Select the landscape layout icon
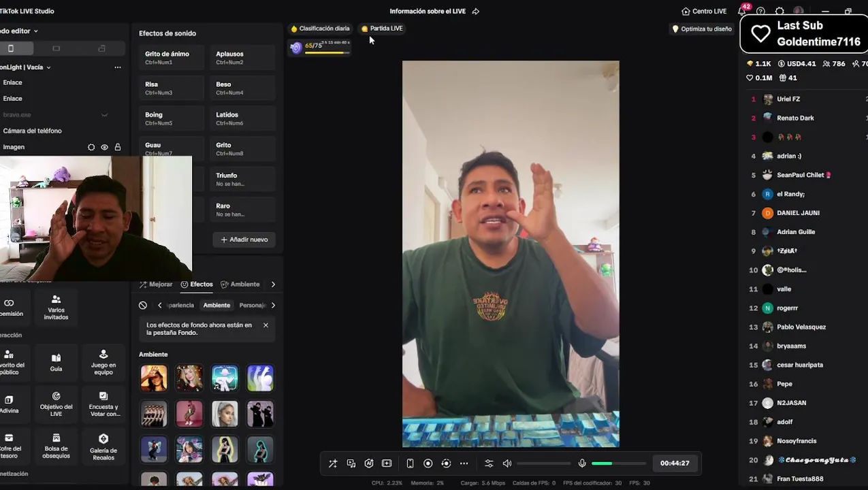Screen dimensions: 868x490 [57, 48]
